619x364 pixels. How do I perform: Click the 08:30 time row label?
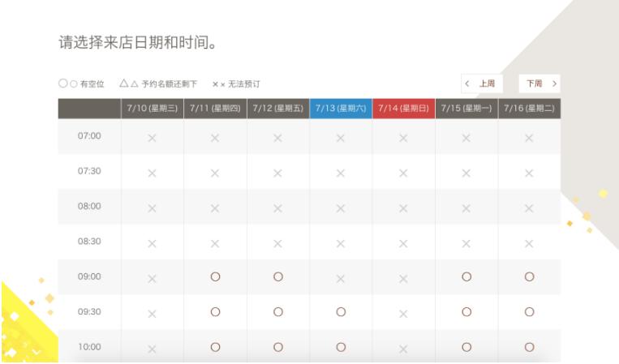click(89, 241)
